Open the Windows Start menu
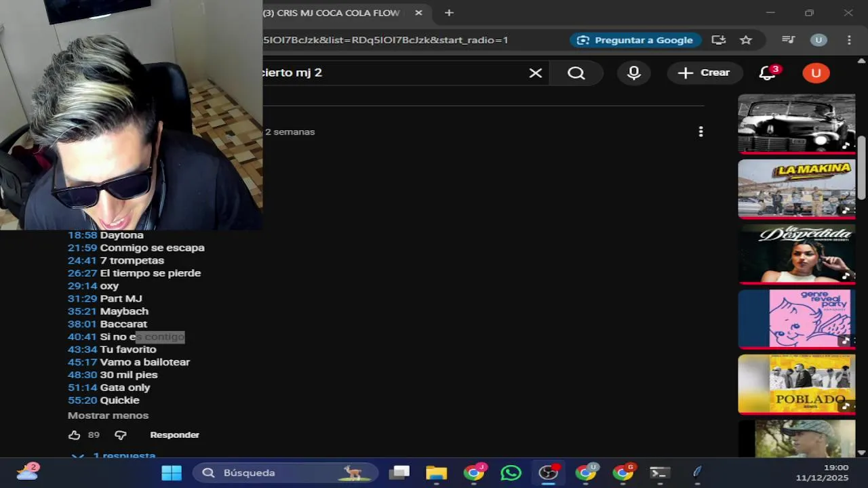 click(172, 472)
